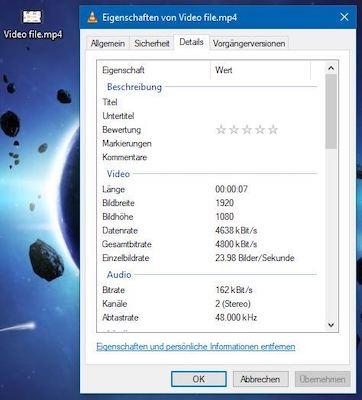This screenshot has width=362, height=400.
Task: Click the 4800 kBit/s value
Action: (x=236, y=244)
